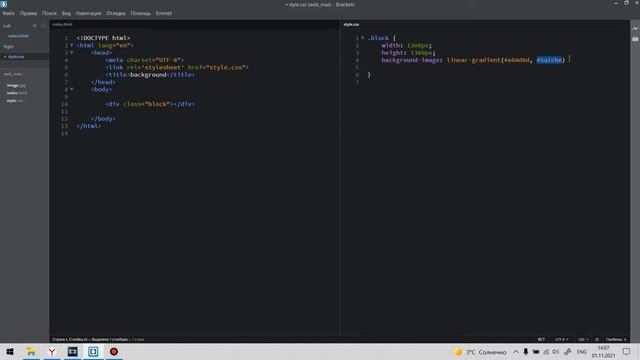640x360 pixels.
Task: Click the battery tray icon
Action: (536, 352)
